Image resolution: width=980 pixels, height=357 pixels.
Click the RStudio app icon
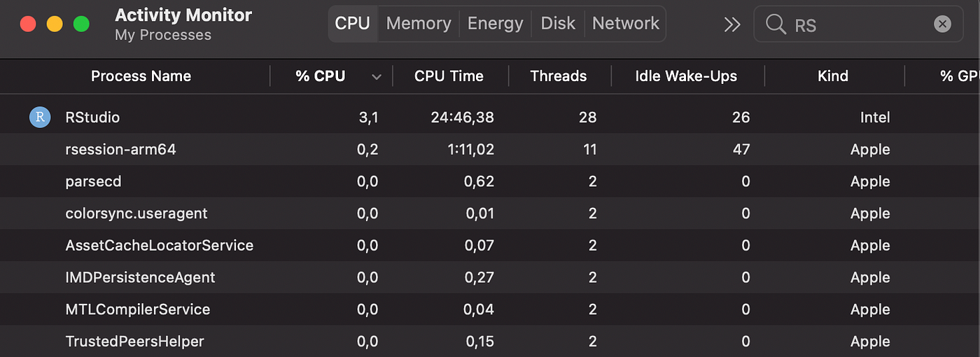40,117
